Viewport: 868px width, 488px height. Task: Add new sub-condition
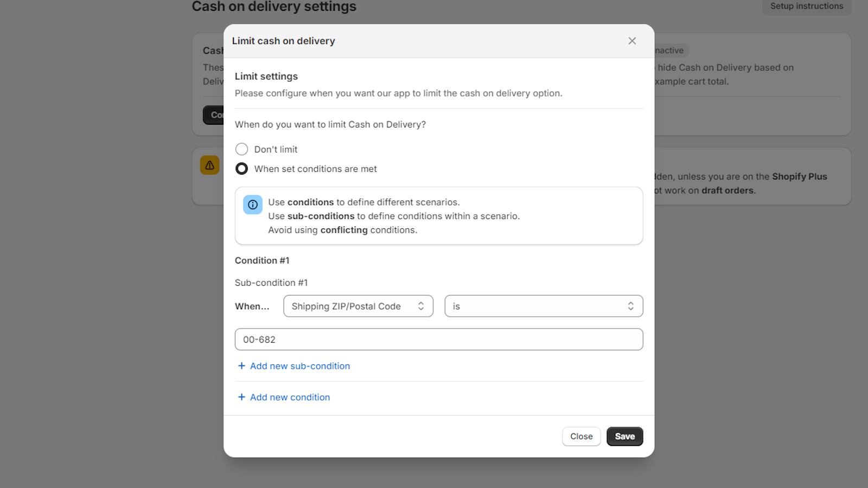pos(300,366)
